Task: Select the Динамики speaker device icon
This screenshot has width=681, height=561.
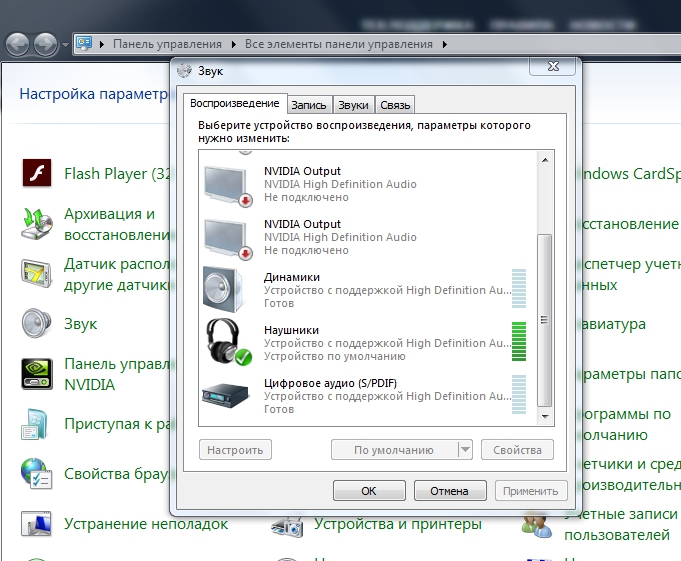Action: (x=223, y=290)
